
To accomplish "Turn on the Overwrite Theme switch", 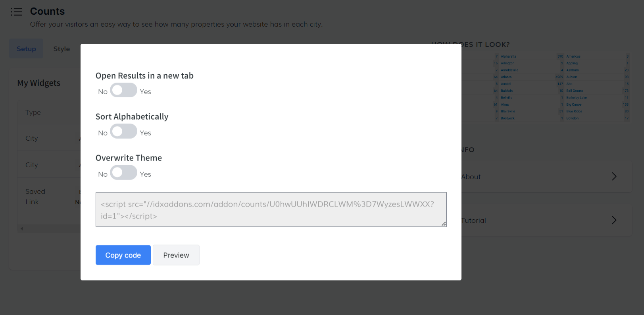I will [x=123, y=173].
